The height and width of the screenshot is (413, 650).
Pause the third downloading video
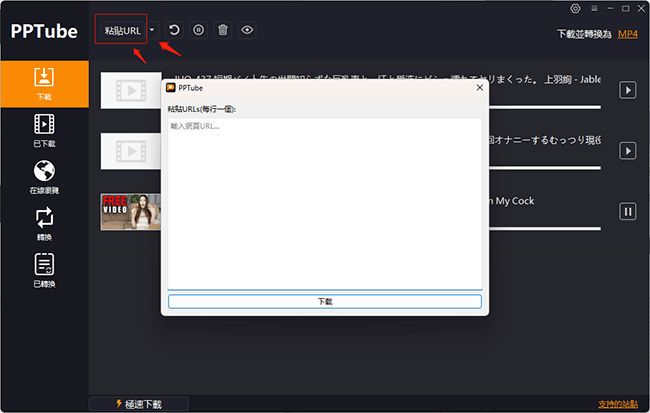click(x=628, y=212)
